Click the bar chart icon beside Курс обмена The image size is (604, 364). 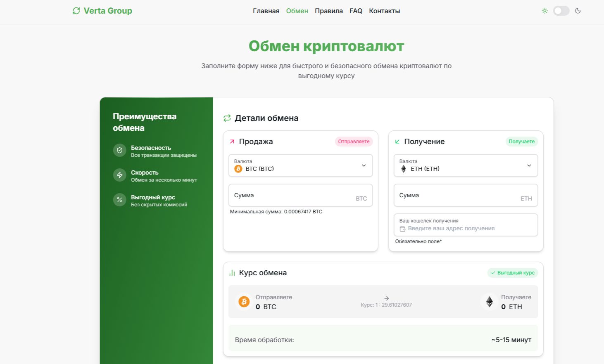(232, 273)
